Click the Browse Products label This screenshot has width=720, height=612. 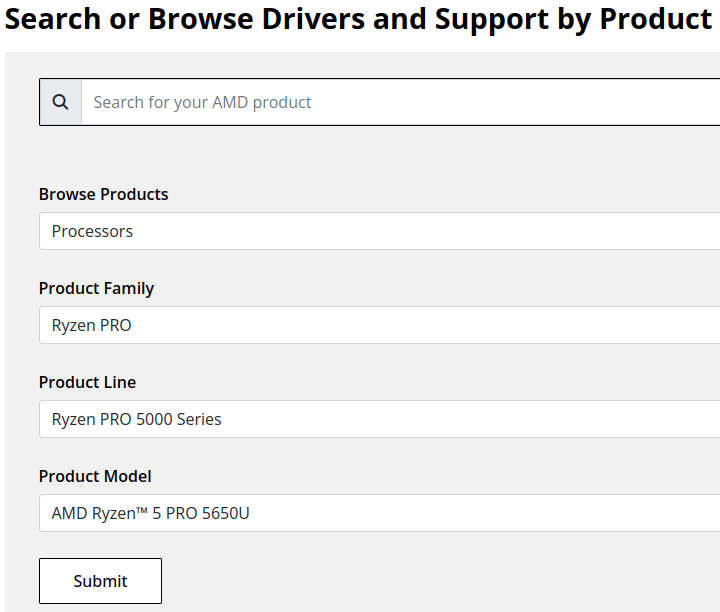point(104,194)
